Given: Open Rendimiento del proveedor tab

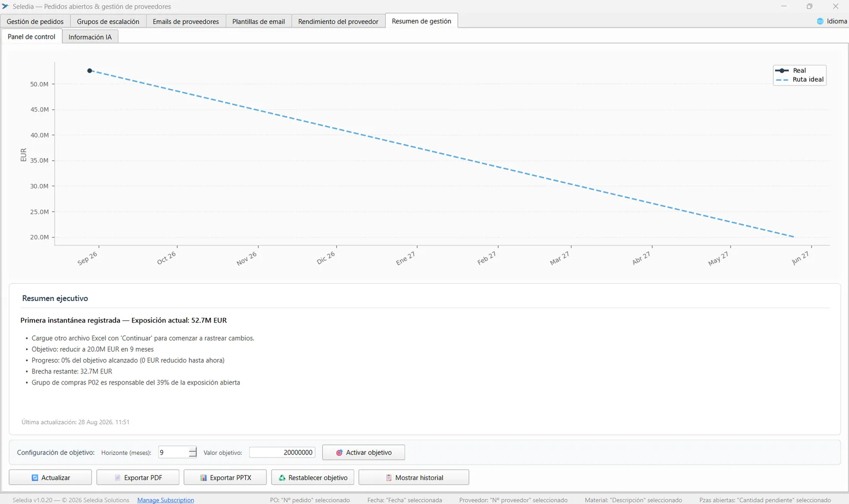Looking at the screenshot, I should point(338,21).
